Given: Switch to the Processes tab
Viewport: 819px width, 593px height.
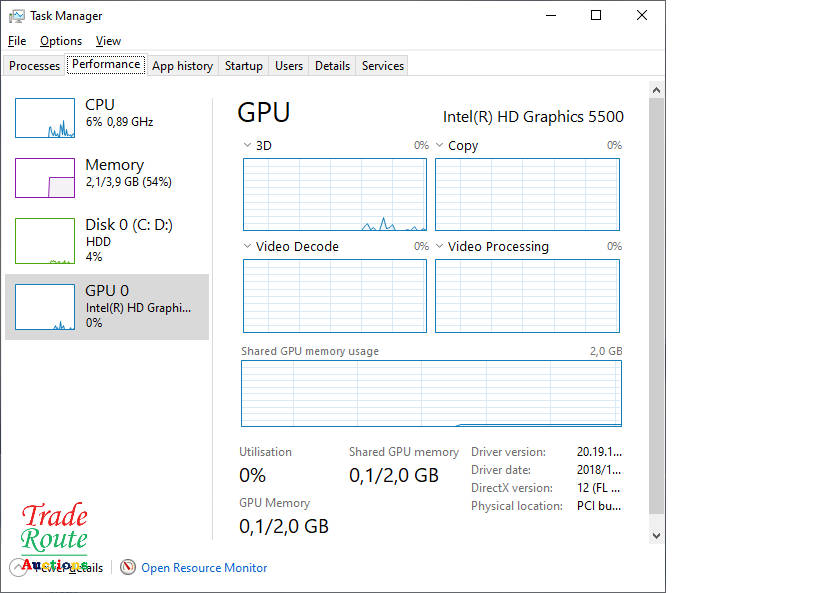Looking at the screenshot, I should 35,66.
